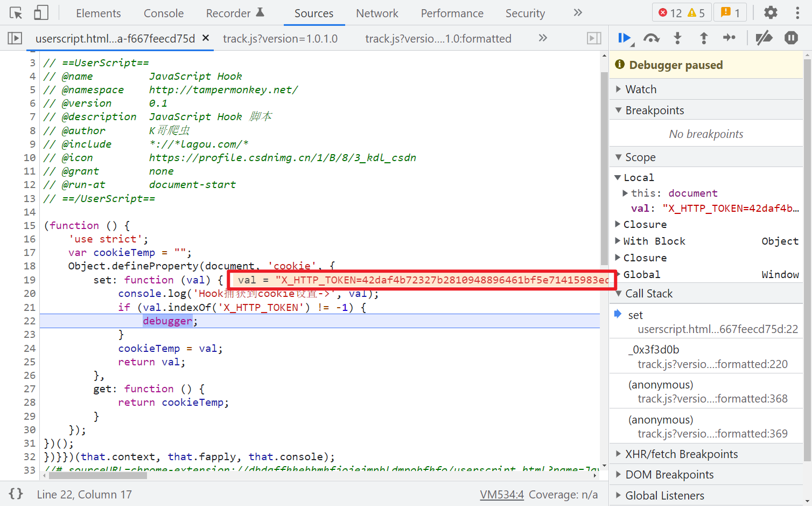Expand DOM Breakpoints section
This screenshot has width=812, height=506.
tap(706, 474)
